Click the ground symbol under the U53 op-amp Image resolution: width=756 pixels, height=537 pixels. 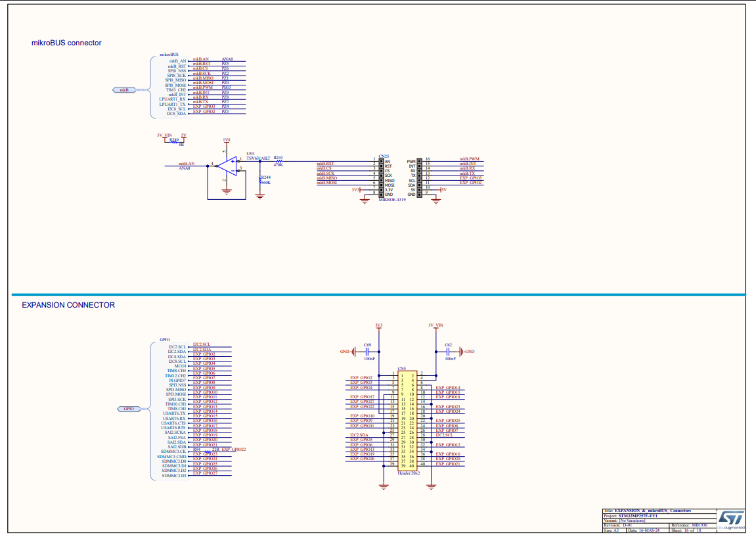click(226, 191)
